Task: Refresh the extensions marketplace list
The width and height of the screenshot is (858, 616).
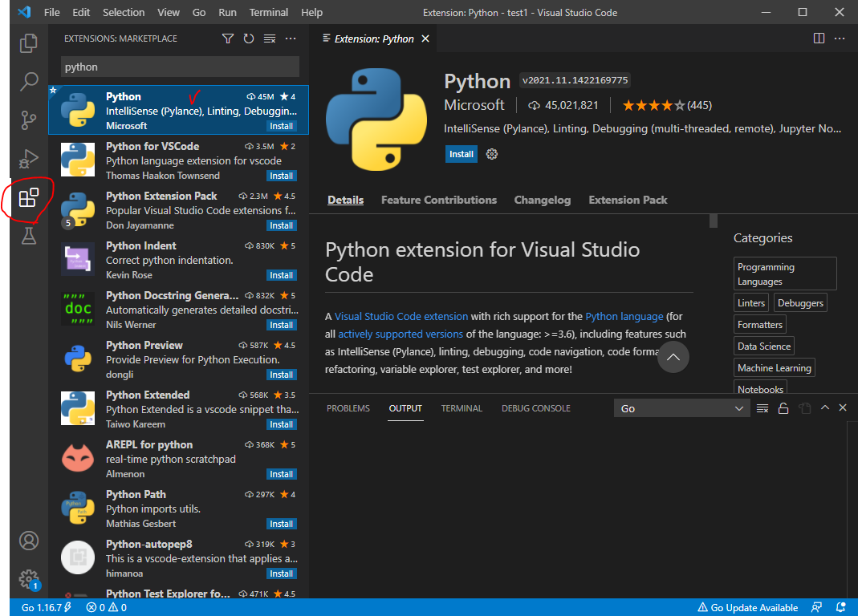Action: tap(249, 38)
